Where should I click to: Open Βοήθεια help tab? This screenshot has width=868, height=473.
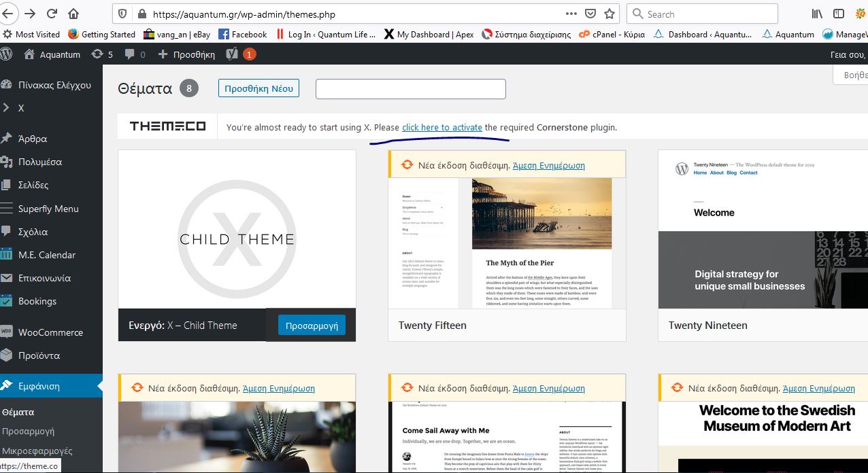click(x=851, y=75)
